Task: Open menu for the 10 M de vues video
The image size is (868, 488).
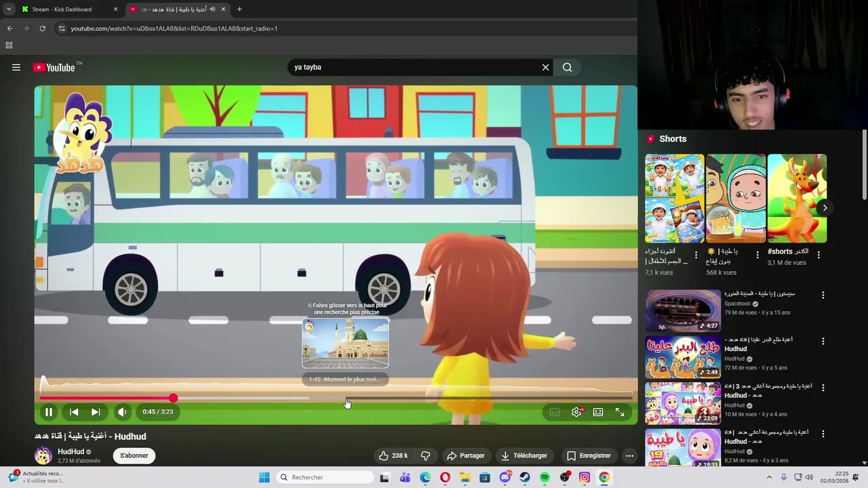Action: click(x=823, y=388)
